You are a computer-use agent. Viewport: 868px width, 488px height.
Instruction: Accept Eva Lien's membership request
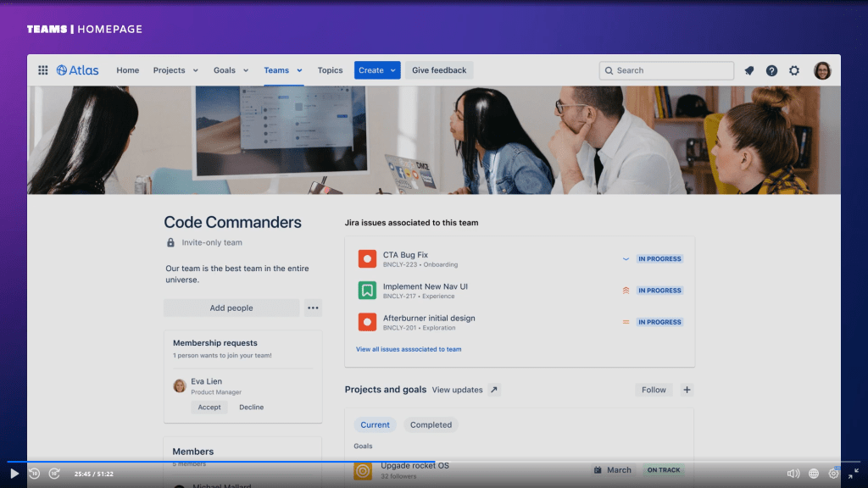tap(209, 408)
